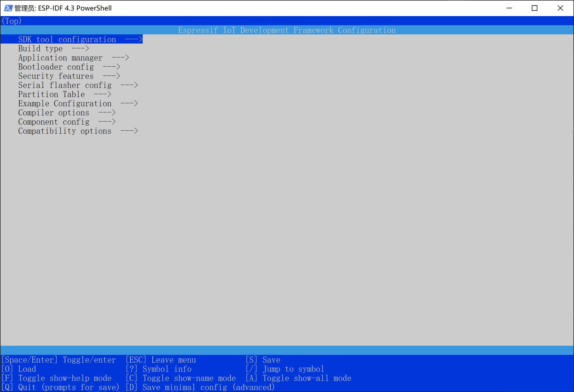This screenshot has width=574, height=392.
Task: Click the arrow after Serial flasher config
Action: (129, 85)
